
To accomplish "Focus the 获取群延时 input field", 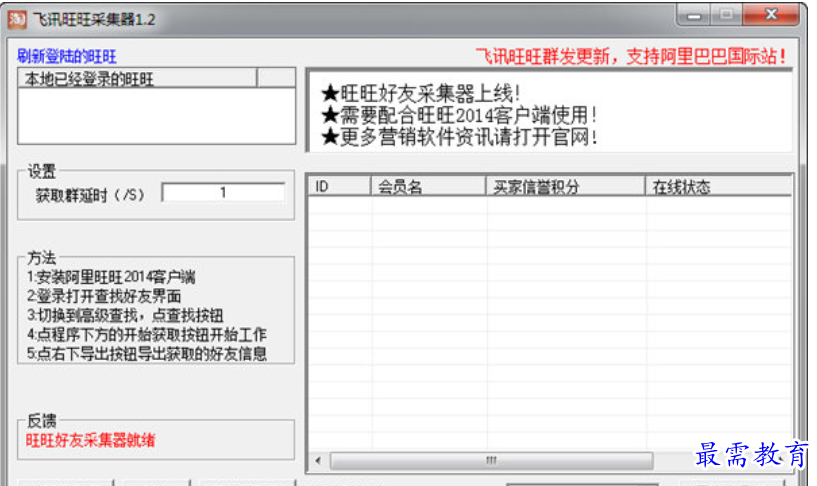I will tap(224, 193).
